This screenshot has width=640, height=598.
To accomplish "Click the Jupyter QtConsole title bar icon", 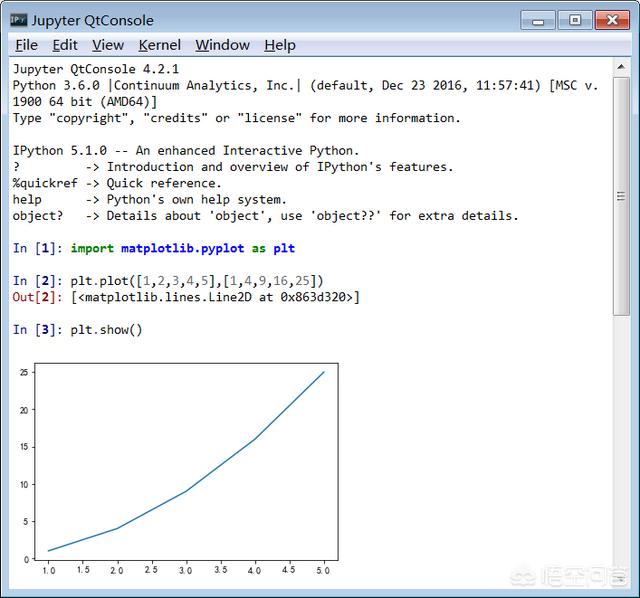I will point(18,19).
